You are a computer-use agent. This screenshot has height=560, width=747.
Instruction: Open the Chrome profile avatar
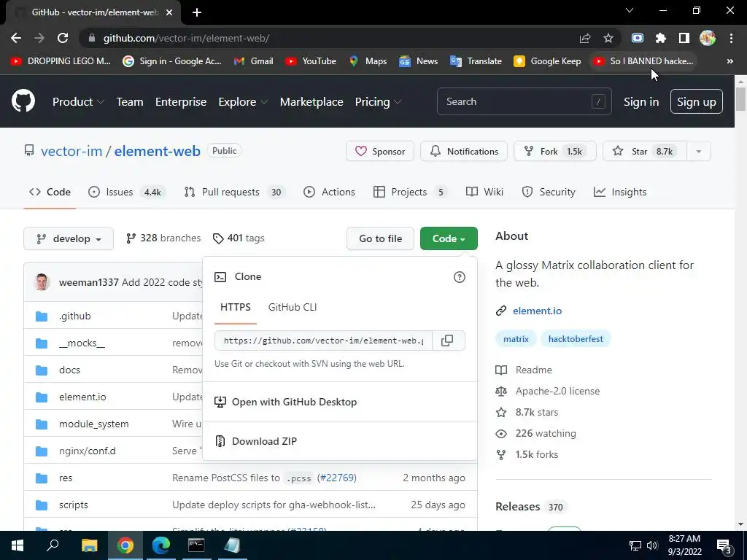[x=708, y=38]
